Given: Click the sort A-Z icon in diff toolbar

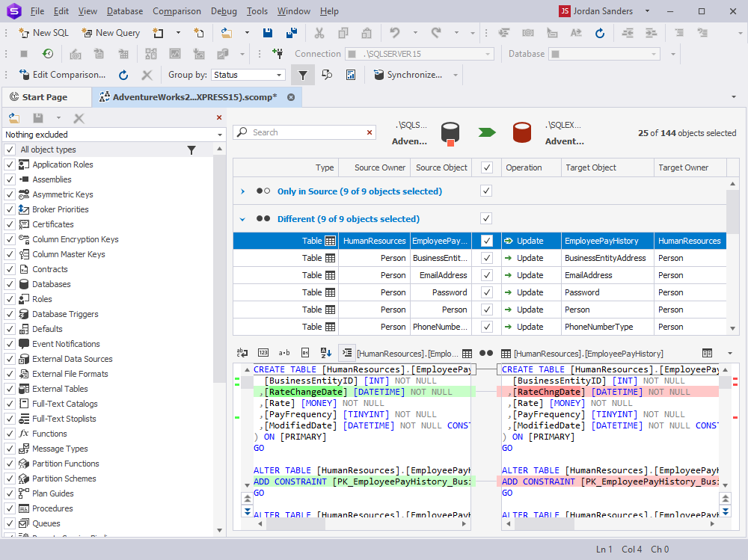Looking at the screenshot, I should pos(326,352).
